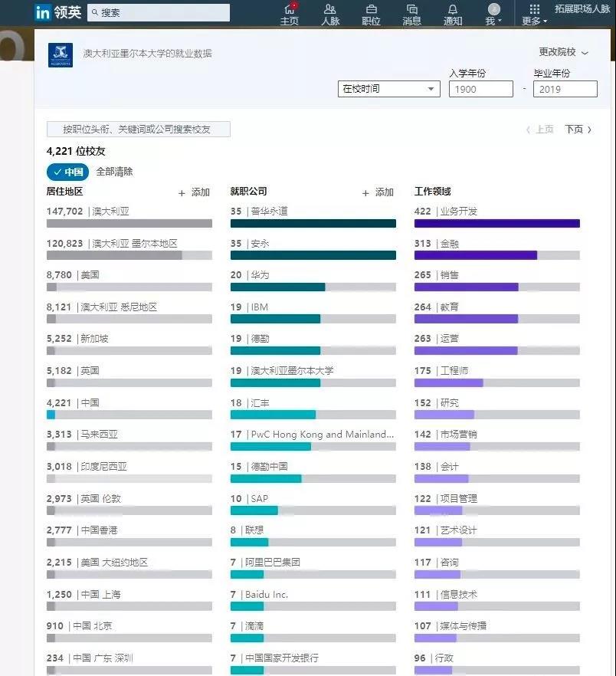The width and height of the screenshot is (616, 676).
Task: Click the LinkedIn 领英 logo
Action: pos(58,12)
